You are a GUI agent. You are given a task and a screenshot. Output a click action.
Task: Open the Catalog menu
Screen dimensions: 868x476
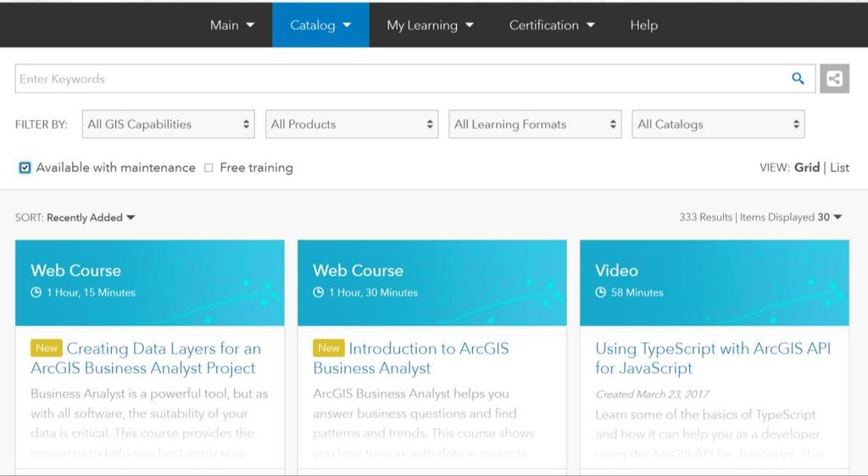(x=320, y=25)
